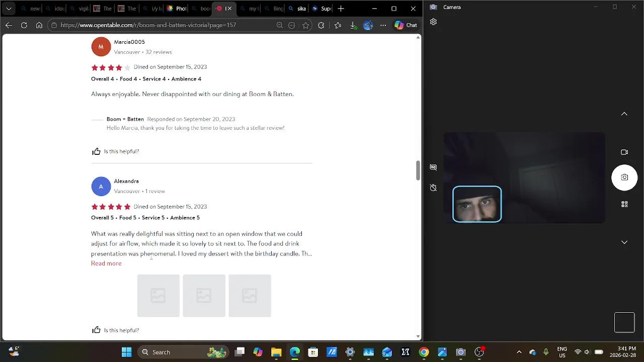Open favorites list icon
The width and height of the screenshot is (644, 362).
(x=338, y=25)
